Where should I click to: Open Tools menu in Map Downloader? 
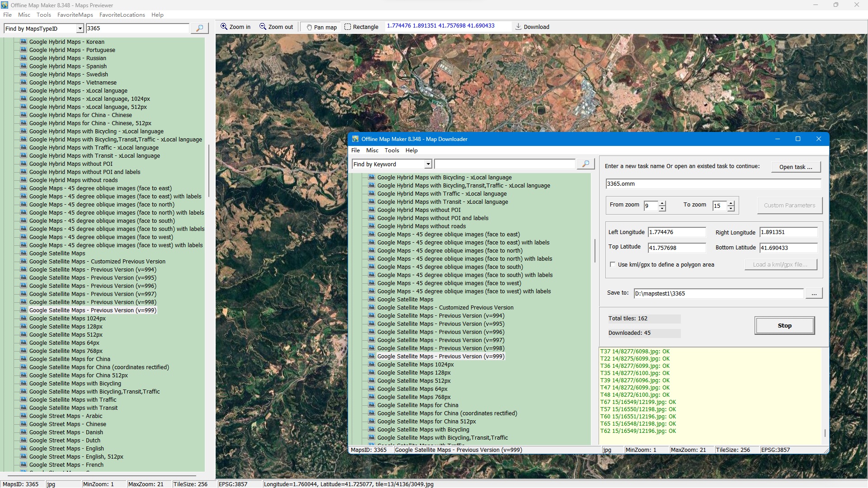point(392,150)
